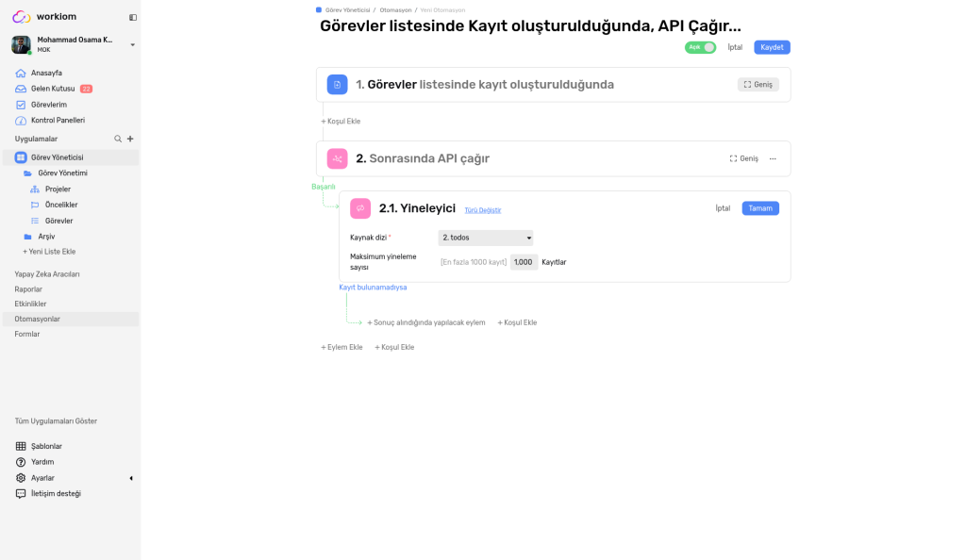The height and width of the screenshot is (560, 966).
Task: Click Türü Değiştir link
Action: [x=482, y=210]
